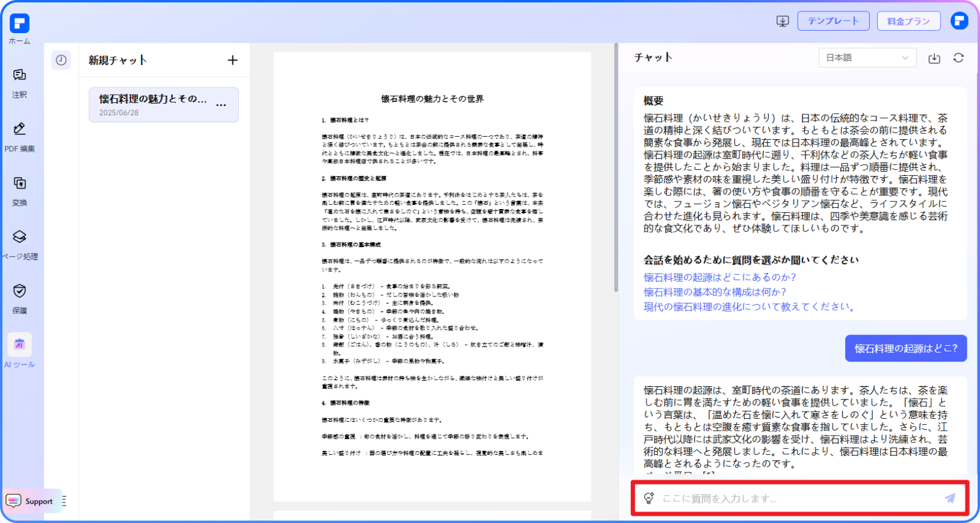Open the テンプレート button
Viewport: 980px width, 523px height.
click(833, 21)
